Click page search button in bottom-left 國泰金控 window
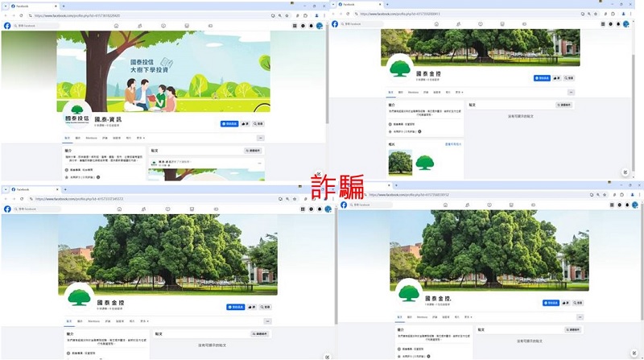Image resolution: width=644 pixels, height=360 pixels. [x=266, y=307]
